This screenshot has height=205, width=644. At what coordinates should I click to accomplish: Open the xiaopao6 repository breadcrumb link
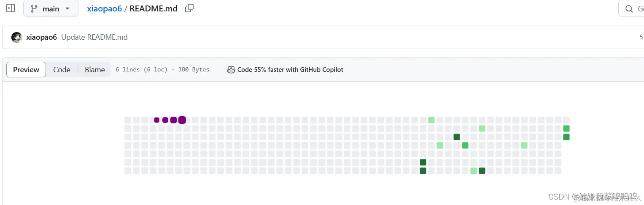pos(104,9)
